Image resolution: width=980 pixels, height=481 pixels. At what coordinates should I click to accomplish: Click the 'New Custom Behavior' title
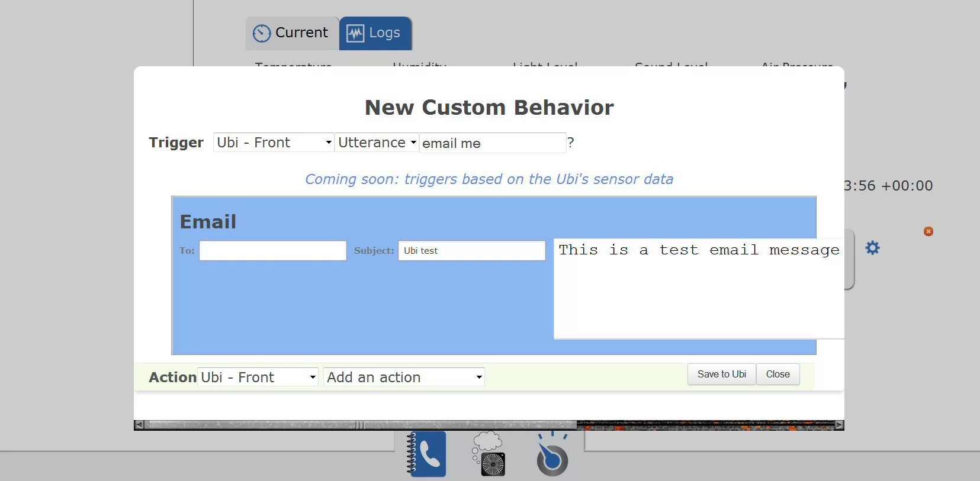click(x=489, y=108)
